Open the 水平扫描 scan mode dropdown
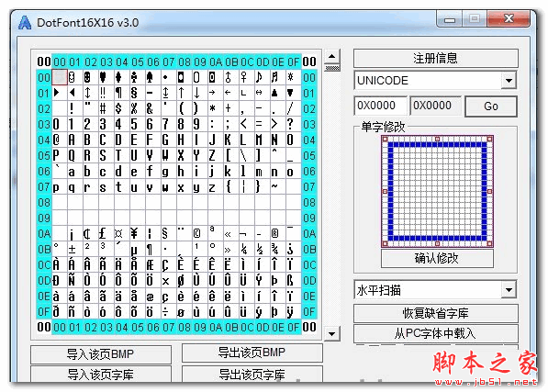This screenshot has width=548, height=392. click(x=509, y=289)
